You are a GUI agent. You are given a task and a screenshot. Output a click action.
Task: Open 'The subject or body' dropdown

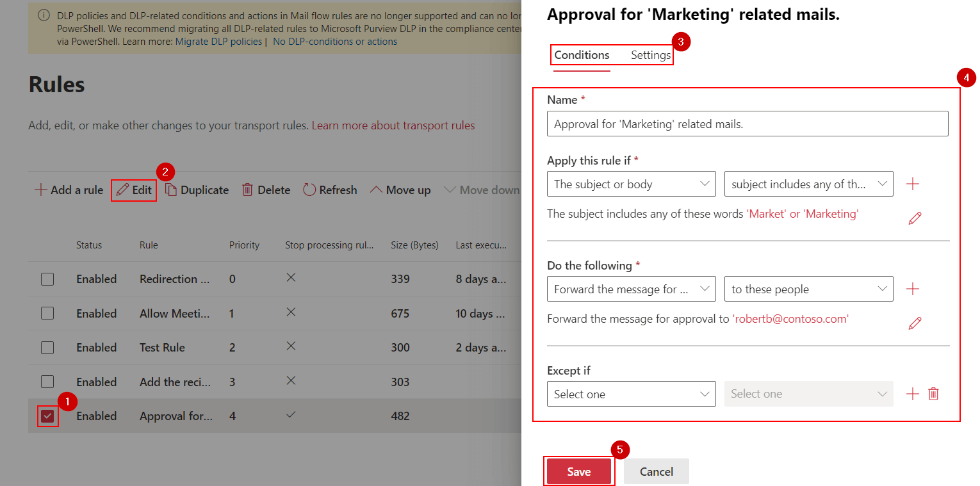[x=631, y=184]
